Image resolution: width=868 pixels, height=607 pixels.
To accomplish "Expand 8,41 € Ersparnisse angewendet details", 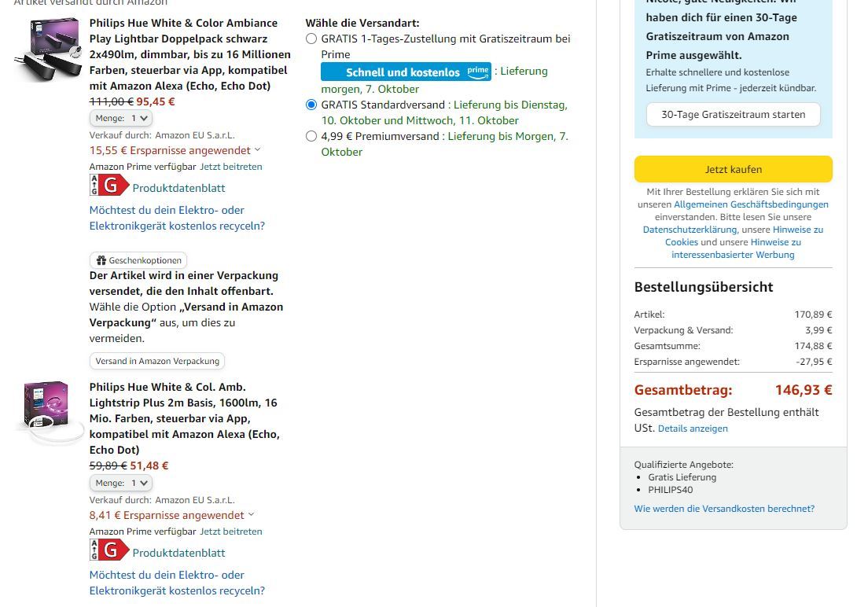I will (x=171, y=515).
